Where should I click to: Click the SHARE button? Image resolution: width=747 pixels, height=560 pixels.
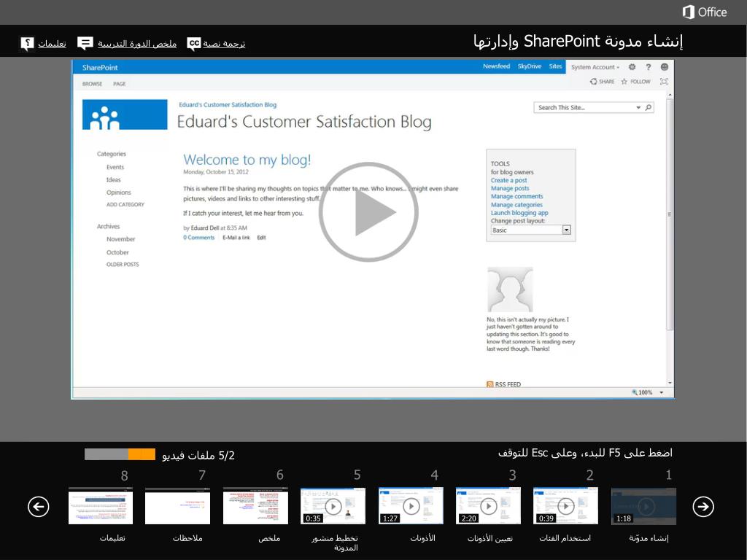[602, 82]
